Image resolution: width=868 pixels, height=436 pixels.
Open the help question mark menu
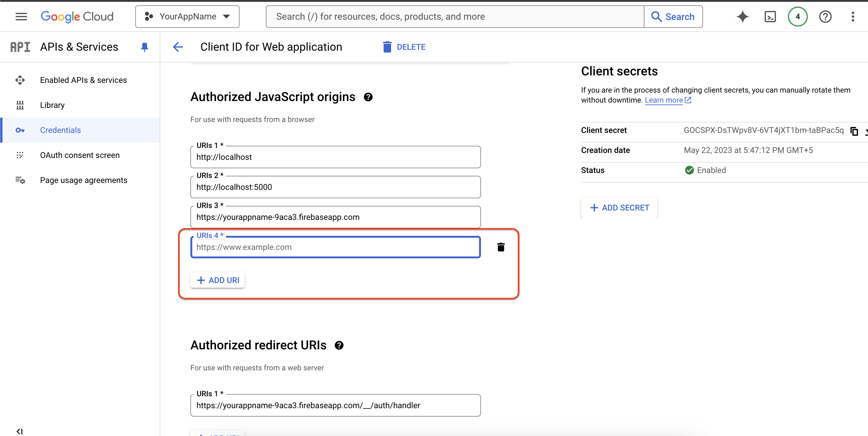(x=825, y=17)
